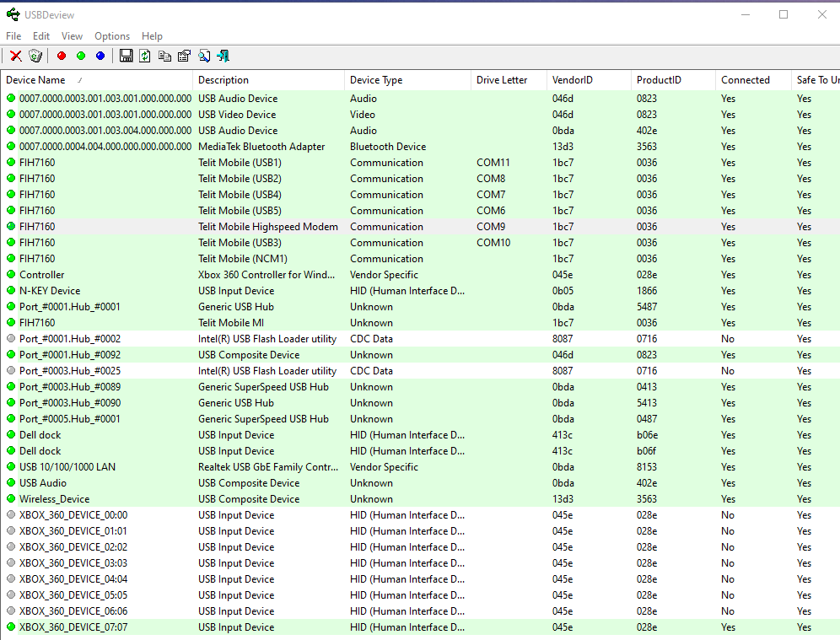
Task: Click the COM11 drive letter cell
Action: pyautogui.click(x=493, y=162)
